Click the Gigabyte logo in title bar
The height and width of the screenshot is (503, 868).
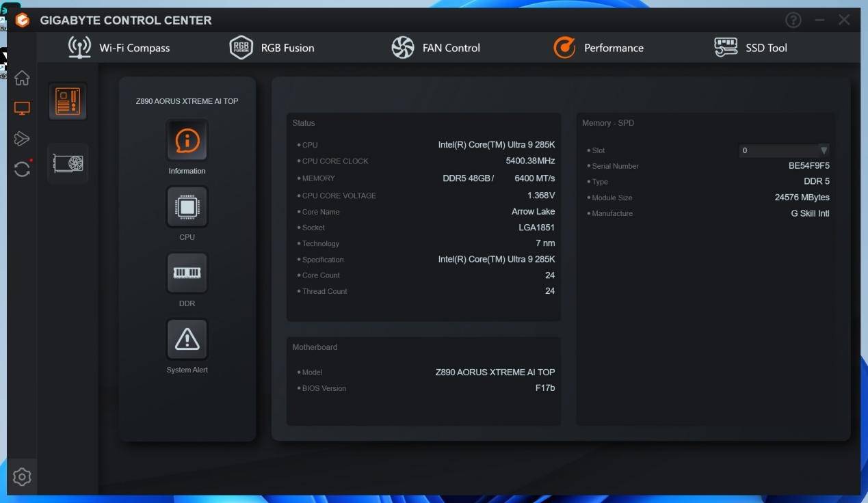pos(22,21)
